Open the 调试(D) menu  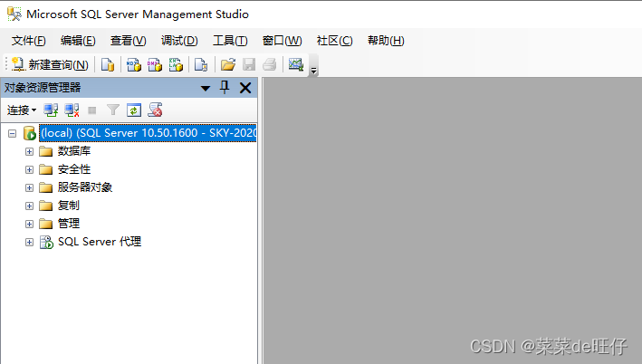(x=179, y=41)
